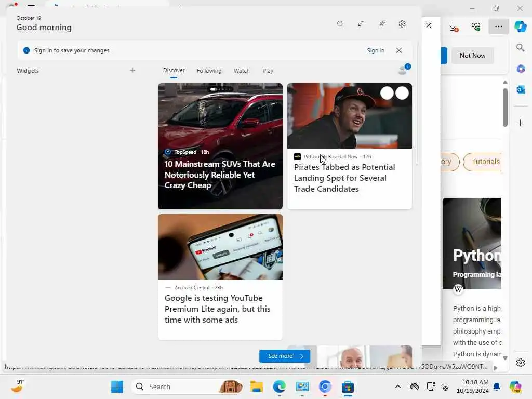The width and height of the screenshot is (532, 399).
Task: Open the Play tab
Action: [268, 71]
